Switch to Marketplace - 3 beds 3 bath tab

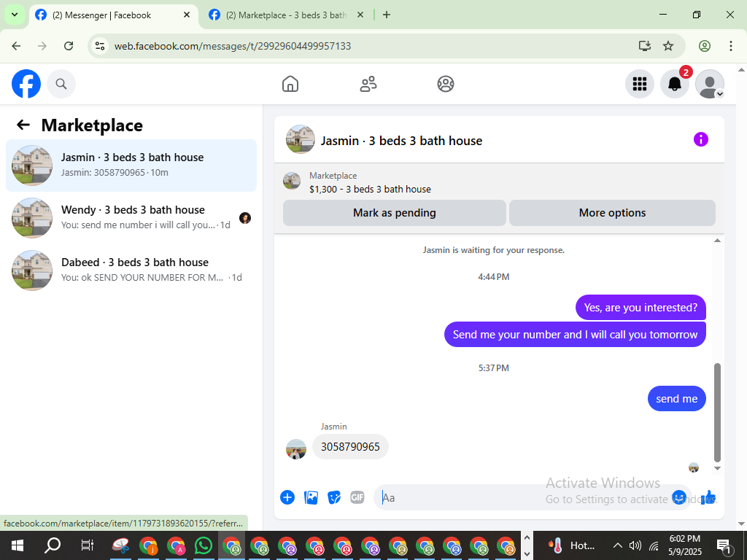(286, 15)
